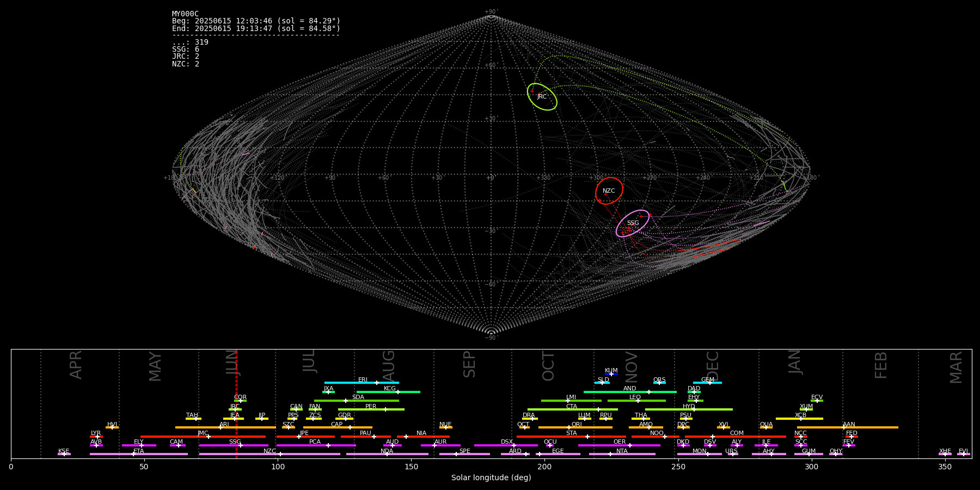
Task: Click the CAM label in timeline
Action: coord(176,442)
